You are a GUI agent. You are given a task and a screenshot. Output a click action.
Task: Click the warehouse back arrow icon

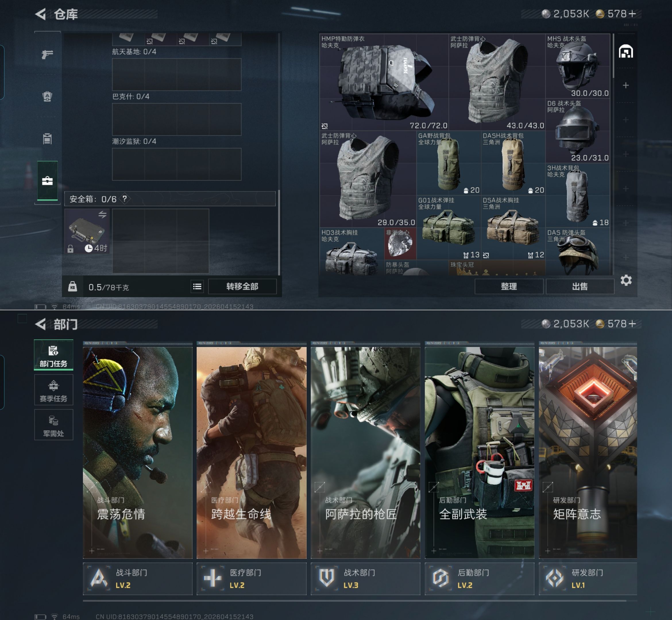(40, 14)
